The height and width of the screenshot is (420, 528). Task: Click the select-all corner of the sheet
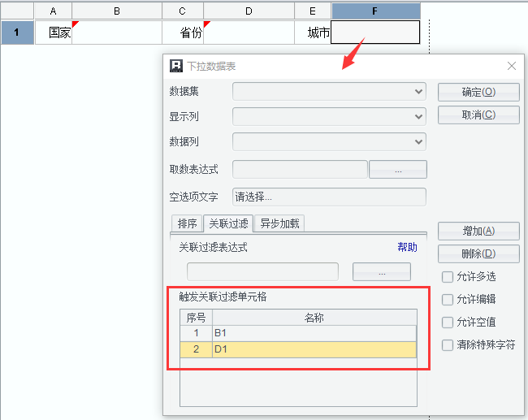[17, 11]
